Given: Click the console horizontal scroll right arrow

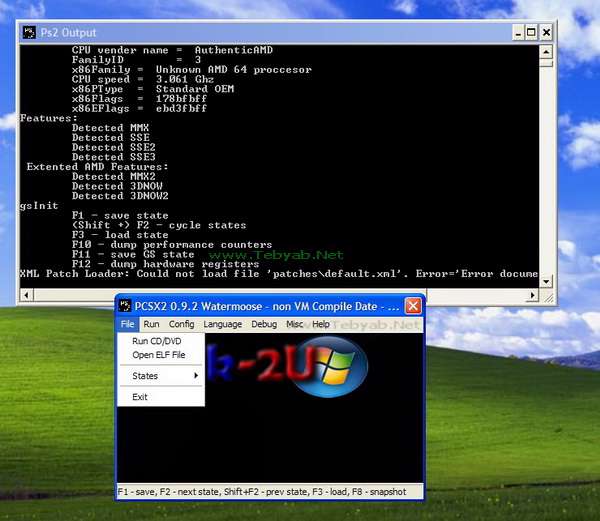Looking at the screenshot, I should click(533, 295).
